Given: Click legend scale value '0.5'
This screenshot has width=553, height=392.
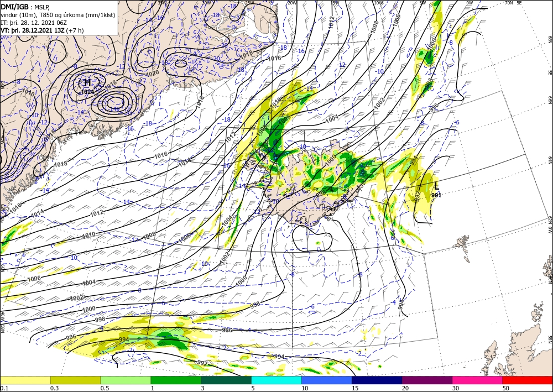Looking at the screenshot, I should point(105,388).
